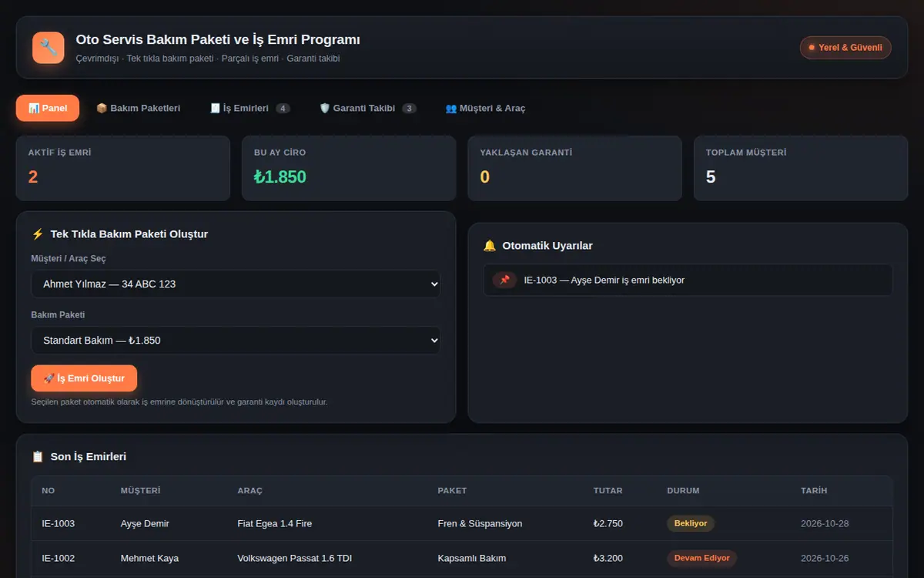The image size is (924, 578).
Task: Click the Fren & Süspansiyon package cell
Action: coord(480,523)
